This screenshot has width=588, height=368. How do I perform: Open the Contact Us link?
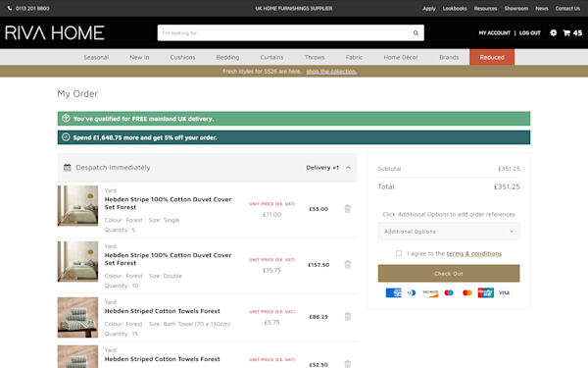pos(567,8)
